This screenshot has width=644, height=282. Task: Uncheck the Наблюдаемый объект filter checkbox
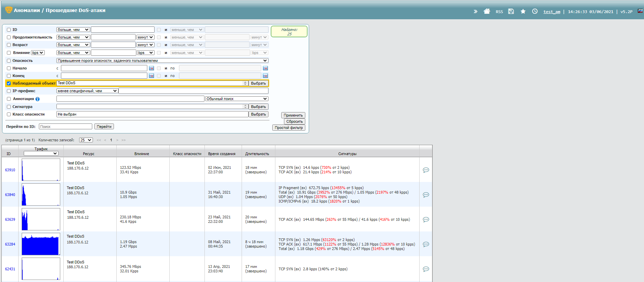[x=9, y=83]
